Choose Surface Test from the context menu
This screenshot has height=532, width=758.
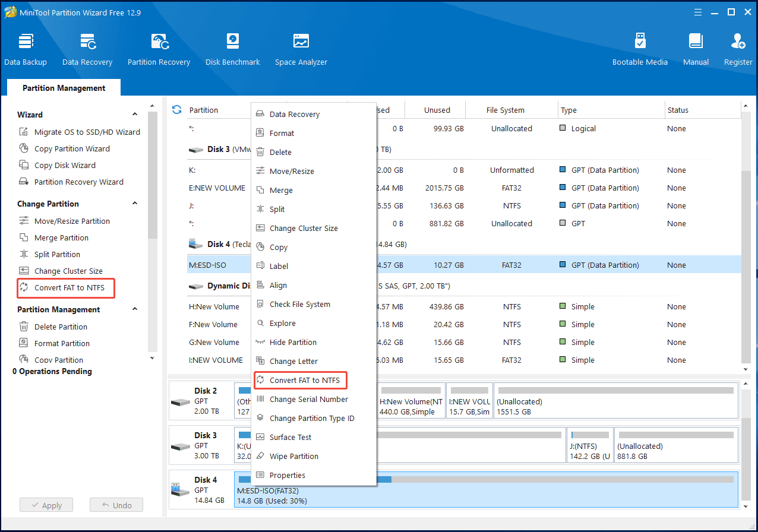tap(314, 438)
